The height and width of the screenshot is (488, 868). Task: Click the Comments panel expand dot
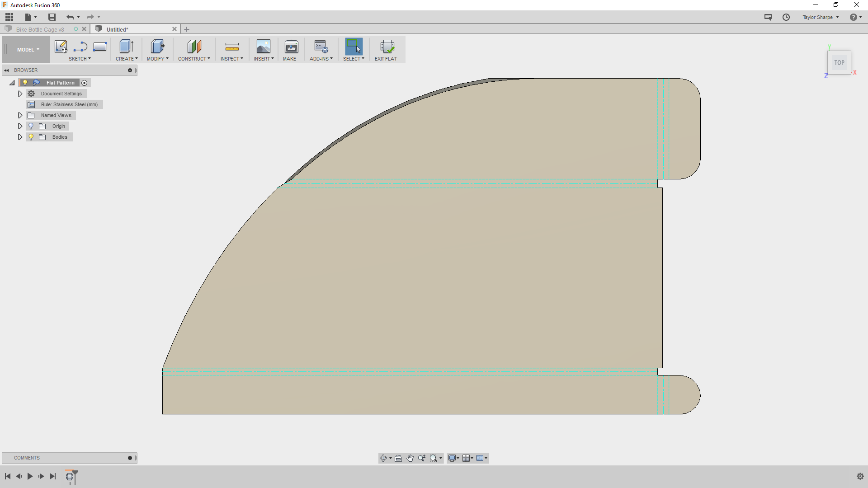[130, 458]
